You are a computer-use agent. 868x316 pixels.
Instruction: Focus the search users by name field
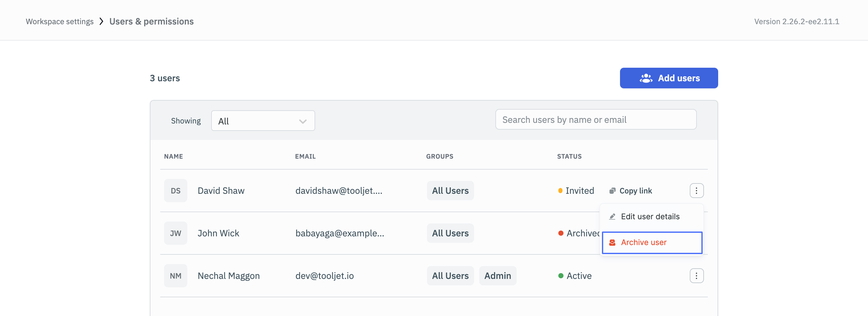pos(595,120)
